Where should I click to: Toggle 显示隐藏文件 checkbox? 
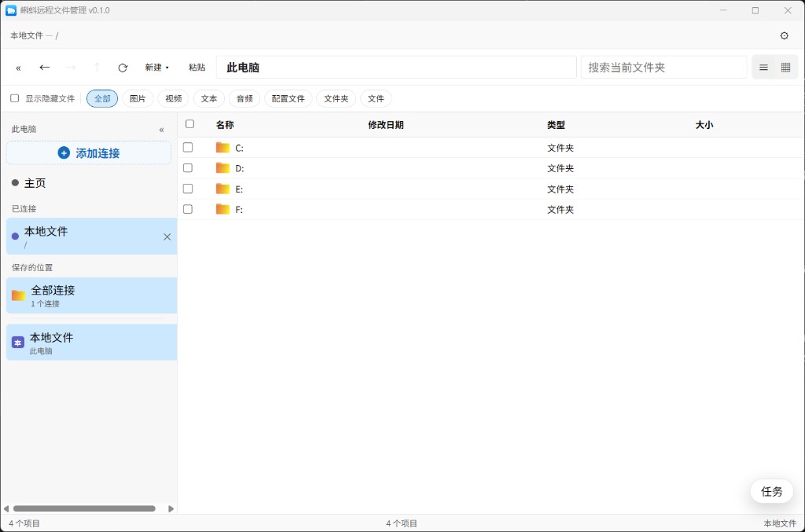click(15, 98)
